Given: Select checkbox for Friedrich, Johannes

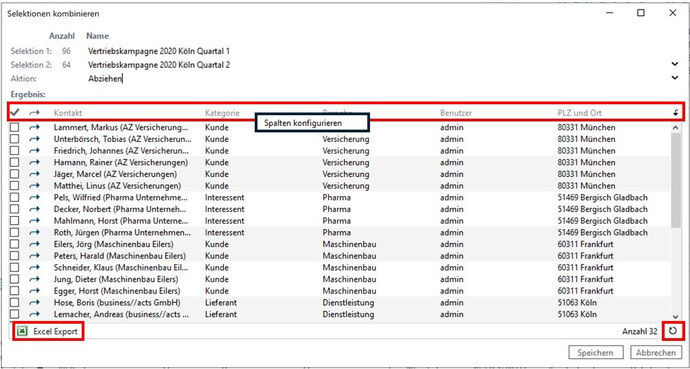Looking at the screenshot, I should click(x=15, y=151).
